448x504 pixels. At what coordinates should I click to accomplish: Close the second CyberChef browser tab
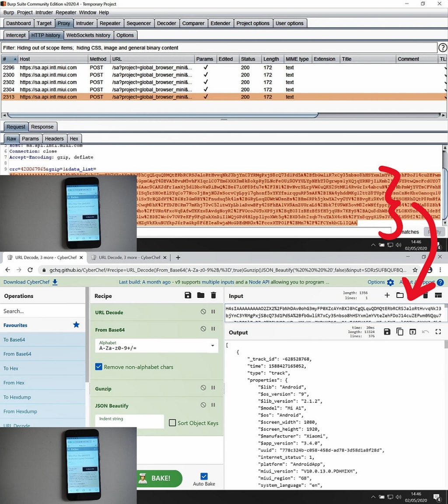click(x=165, y=257)
